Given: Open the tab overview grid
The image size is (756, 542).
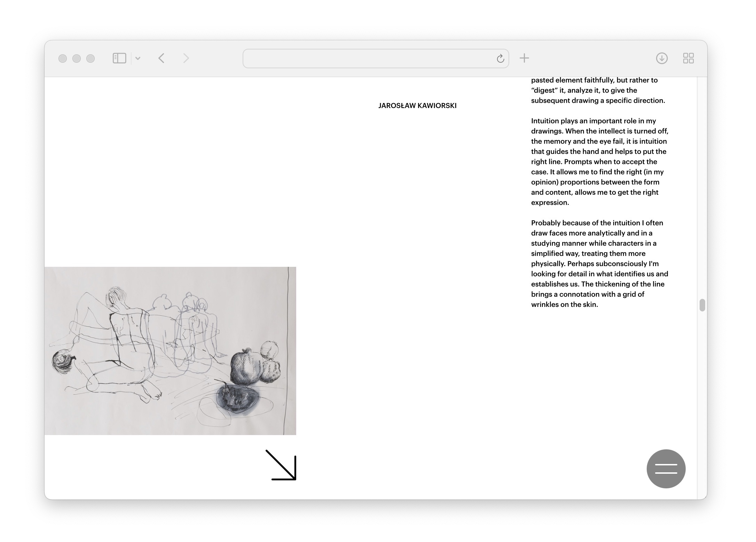Looking at the screenshot, I should point(688,58).
